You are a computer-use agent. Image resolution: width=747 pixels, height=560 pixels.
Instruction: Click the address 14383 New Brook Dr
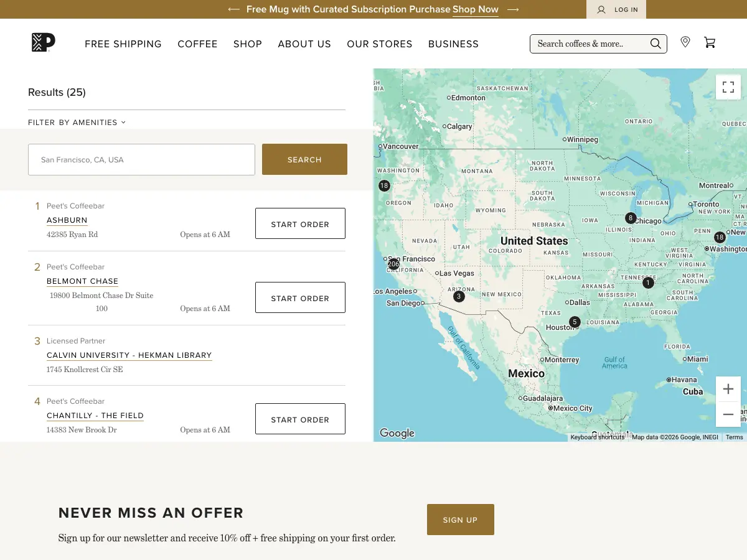coord(82,430)
